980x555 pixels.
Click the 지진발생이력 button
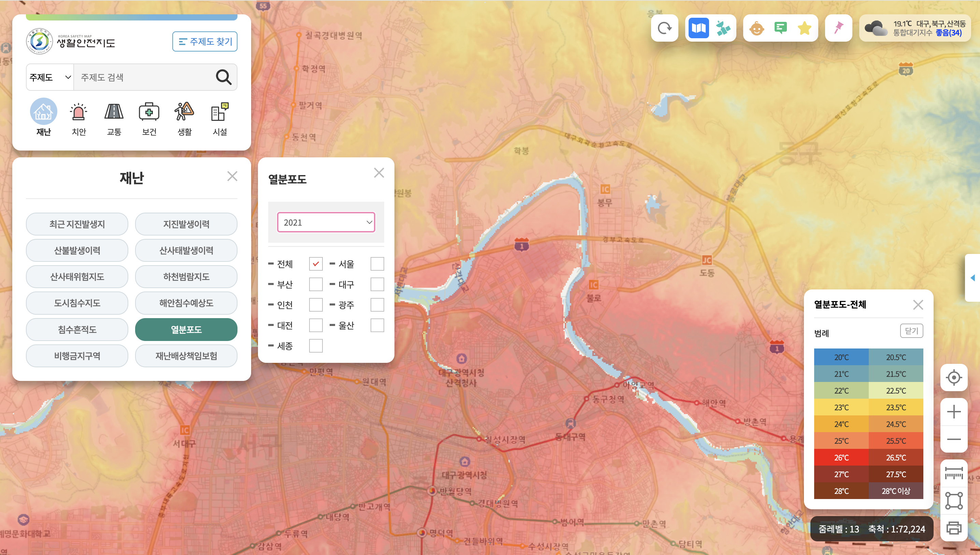[x=186, y=224]
